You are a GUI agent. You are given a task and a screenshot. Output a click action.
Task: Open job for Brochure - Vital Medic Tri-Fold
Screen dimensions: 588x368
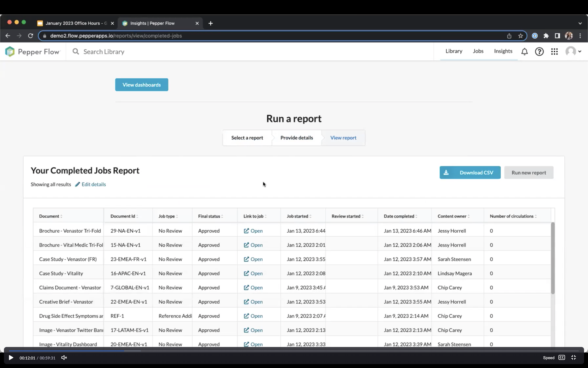coord(253,245)
